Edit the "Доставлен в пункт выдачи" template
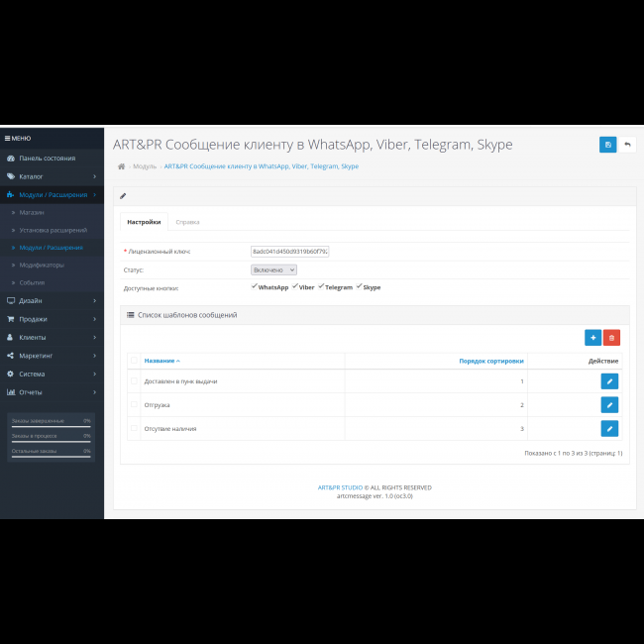 click(x=609, y=380)
